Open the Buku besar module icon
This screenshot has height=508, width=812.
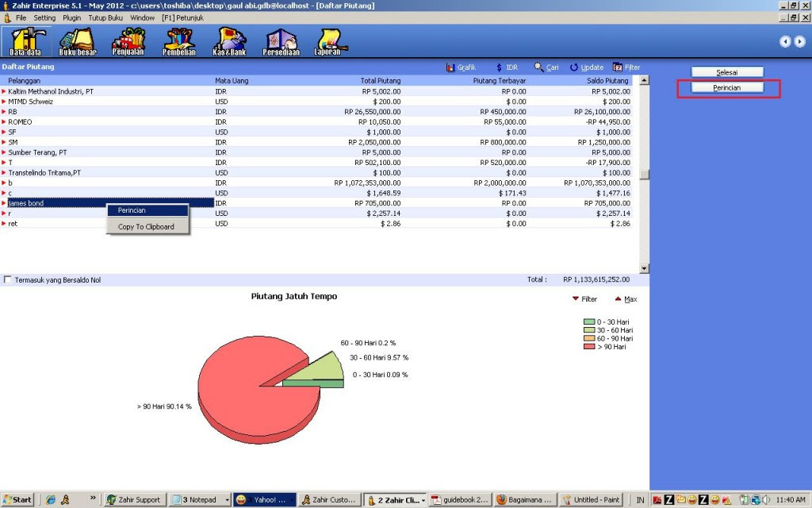point(78,41)
